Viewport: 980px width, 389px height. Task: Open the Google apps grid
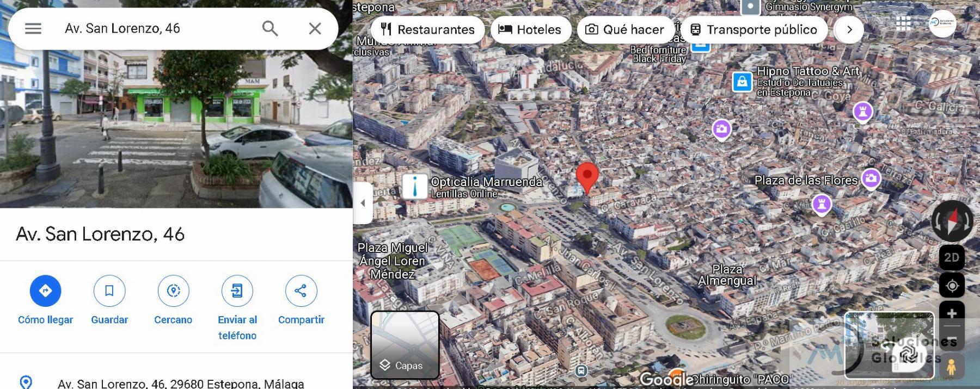903,23
